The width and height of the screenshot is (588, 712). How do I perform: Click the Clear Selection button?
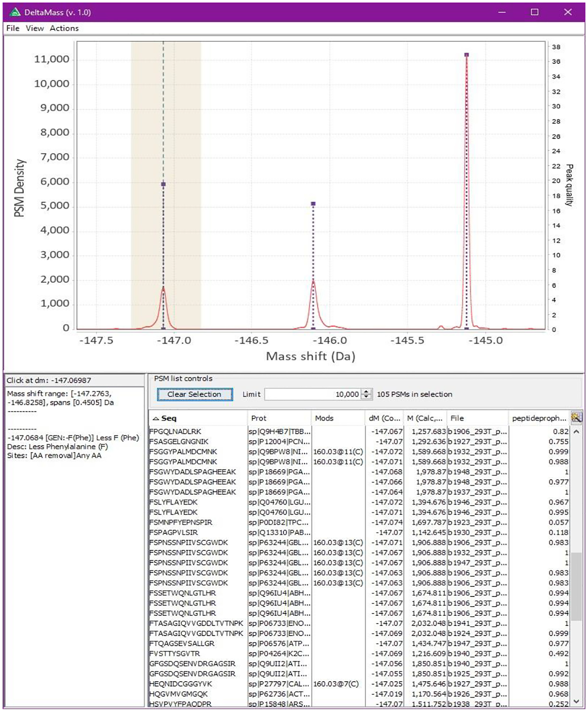[x=194, y=394]
